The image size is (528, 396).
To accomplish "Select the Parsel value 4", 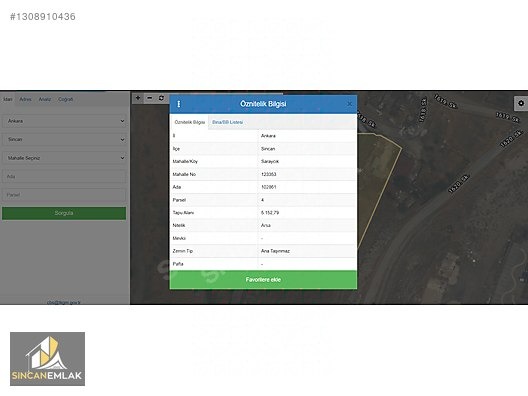I will [262, 200].
